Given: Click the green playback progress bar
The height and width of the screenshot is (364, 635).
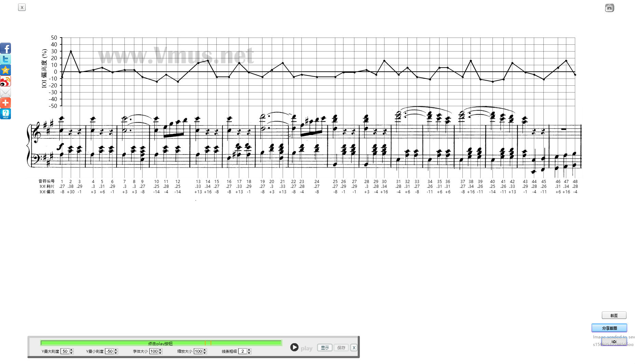Looking at the screenshot, I should point(161,343).
